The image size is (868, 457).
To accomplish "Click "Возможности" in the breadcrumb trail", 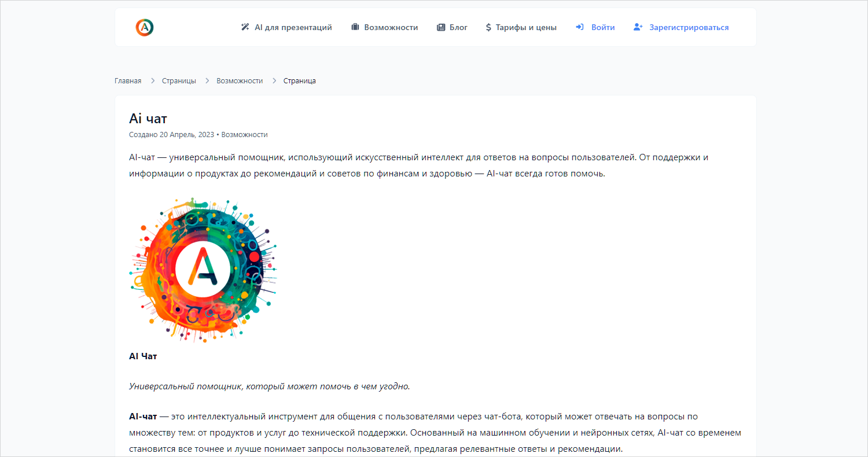I will tap(240, 80).
